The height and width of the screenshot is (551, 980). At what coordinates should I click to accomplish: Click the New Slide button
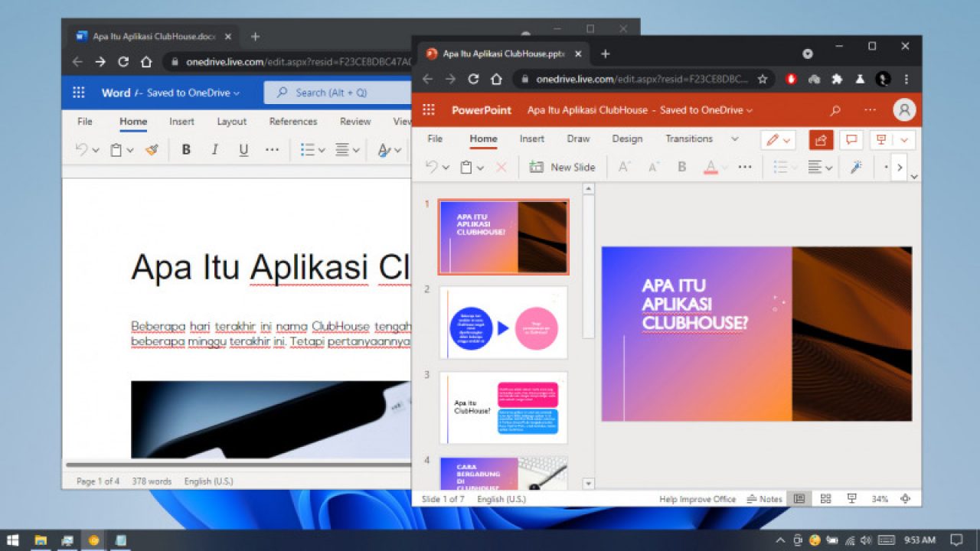(562, 167)
